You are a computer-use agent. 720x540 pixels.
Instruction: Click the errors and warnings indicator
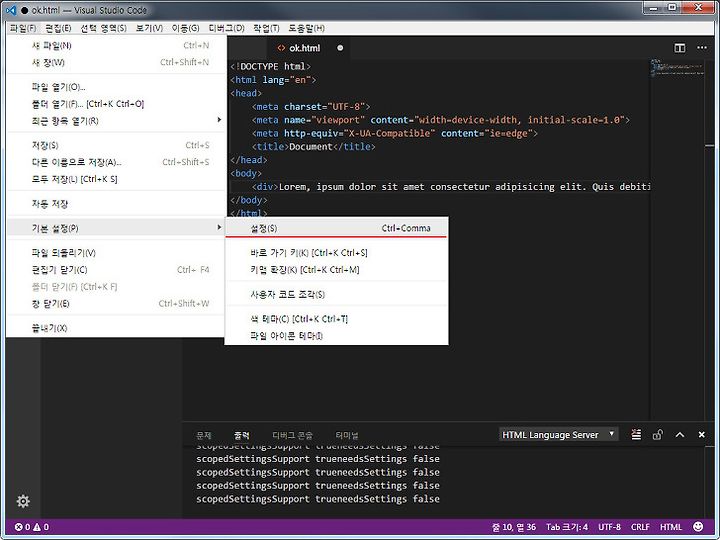[32, 527]
